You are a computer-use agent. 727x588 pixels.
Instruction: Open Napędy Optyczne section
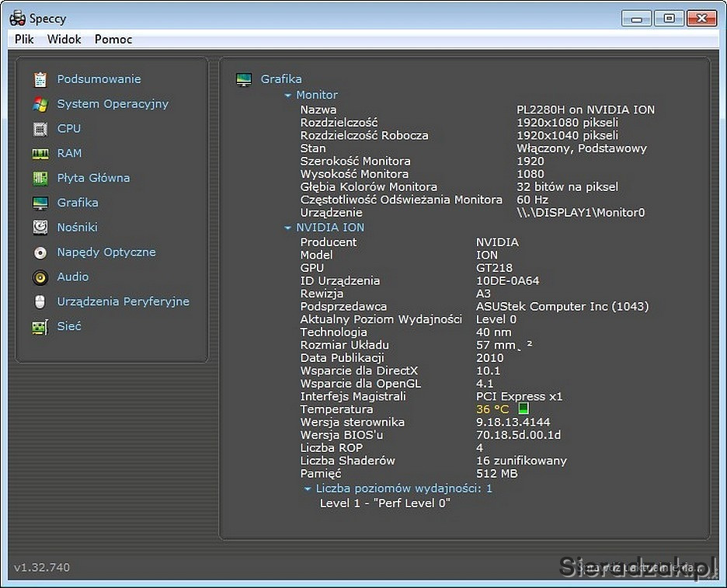click(x=106, y=252)
